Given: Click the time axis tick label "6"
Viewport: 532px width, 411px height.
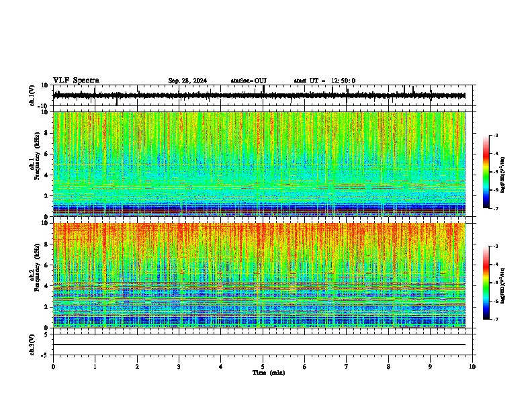Looking at the screenshot, I should [x=305, y=367].
